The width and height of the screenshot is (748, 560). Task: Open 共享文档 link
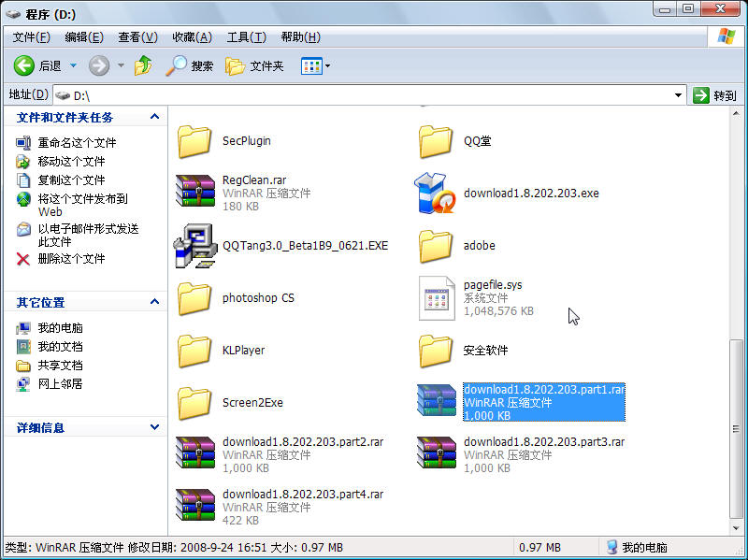[x=60, y=366]
